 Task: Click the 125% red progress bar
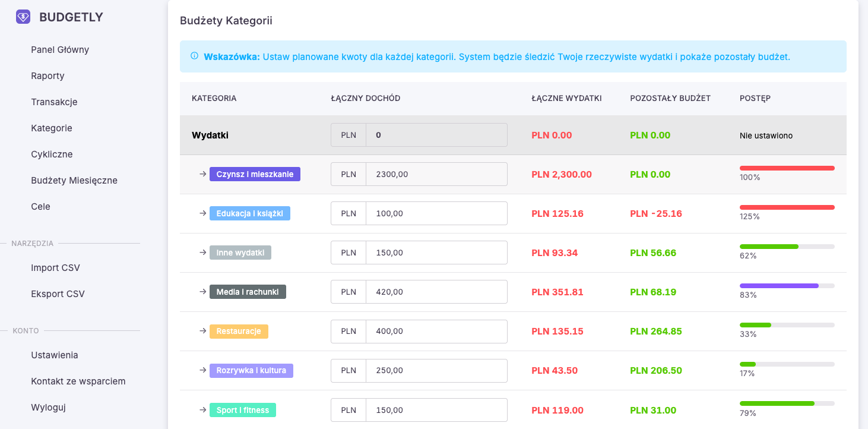[787, 207]
